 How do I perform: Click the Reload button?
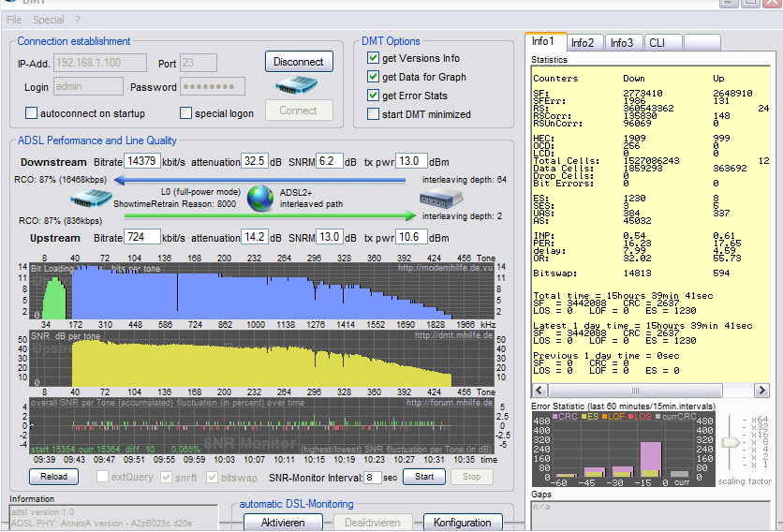[x=53, y=477]
